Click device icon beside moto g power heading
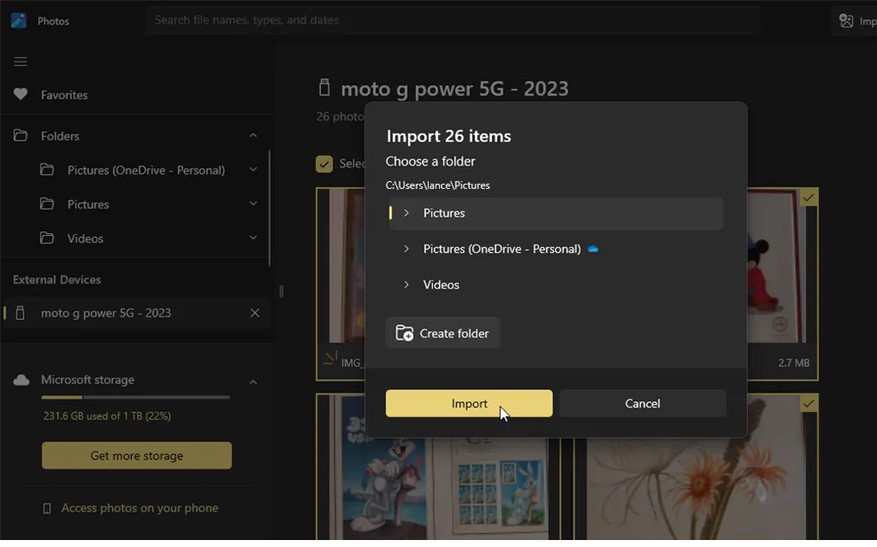This screenshot has height=547, width=877. [x=324, y=87]
